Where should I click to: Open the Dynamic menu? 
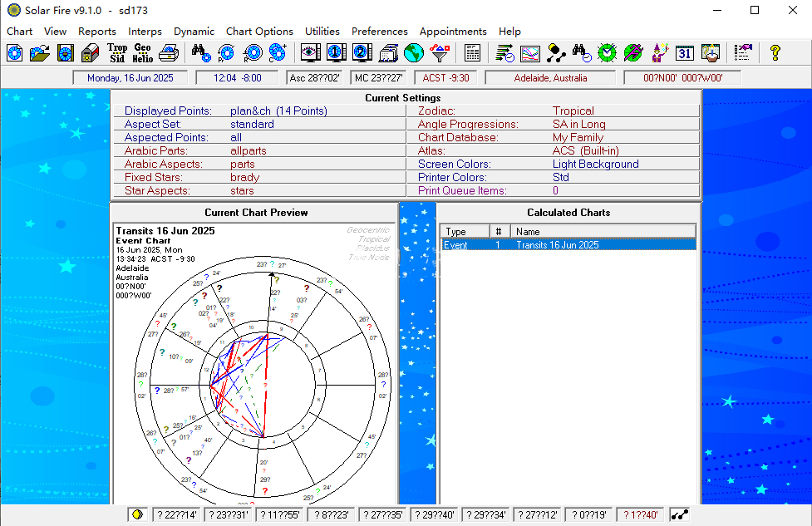pyautogui.click(x=194, y=32)
